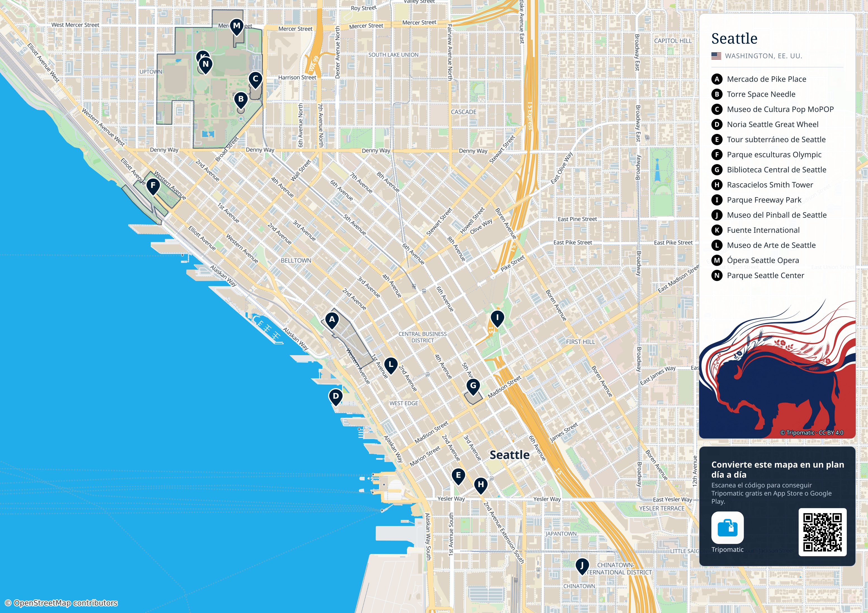
Task: Click map pin A at Pike Place Market
Action: pyautogui.click(x=332, y=321)
